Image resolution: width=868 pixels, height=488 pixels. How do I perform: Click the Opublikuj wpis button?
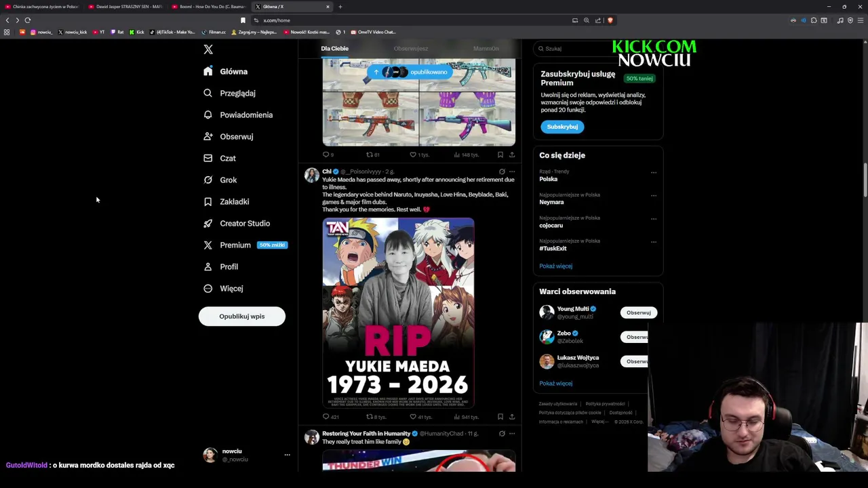pyautogui.click(x=242, y=317)
